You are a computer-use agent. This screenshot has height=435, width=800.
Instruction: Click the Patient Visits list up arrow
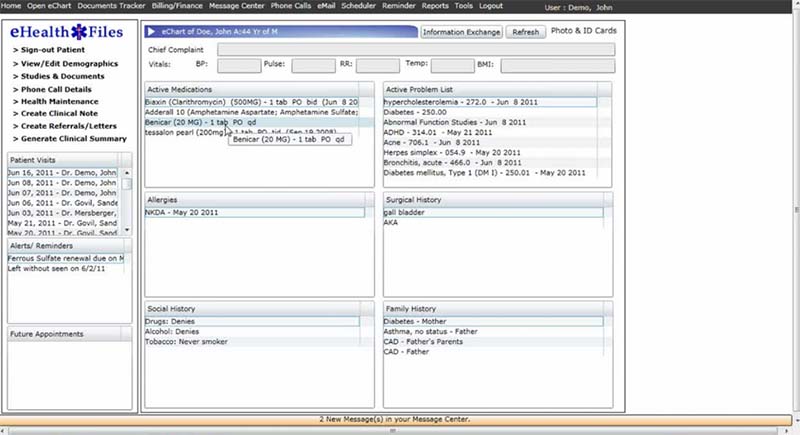click(127, 173)
